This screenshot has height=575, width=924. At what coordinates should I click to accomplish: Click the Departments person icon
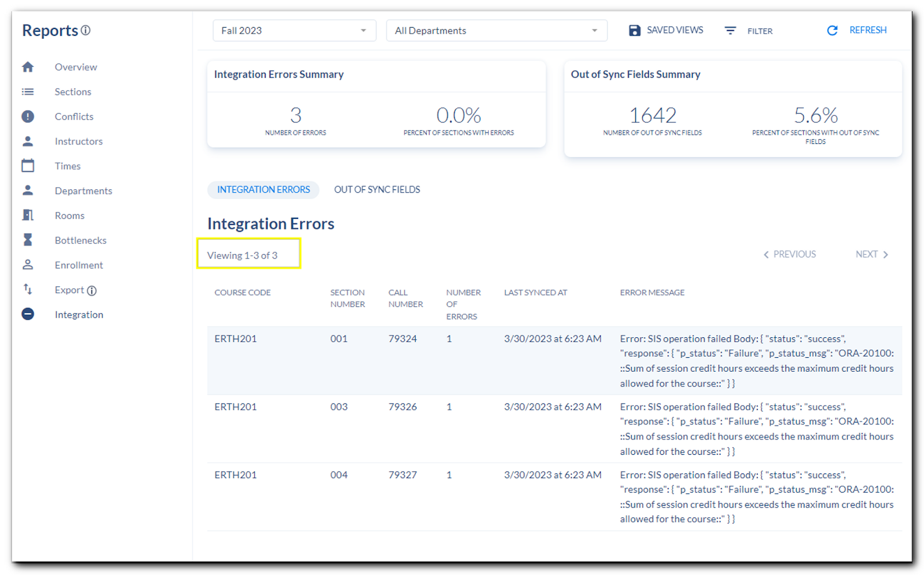click(28, 190)
